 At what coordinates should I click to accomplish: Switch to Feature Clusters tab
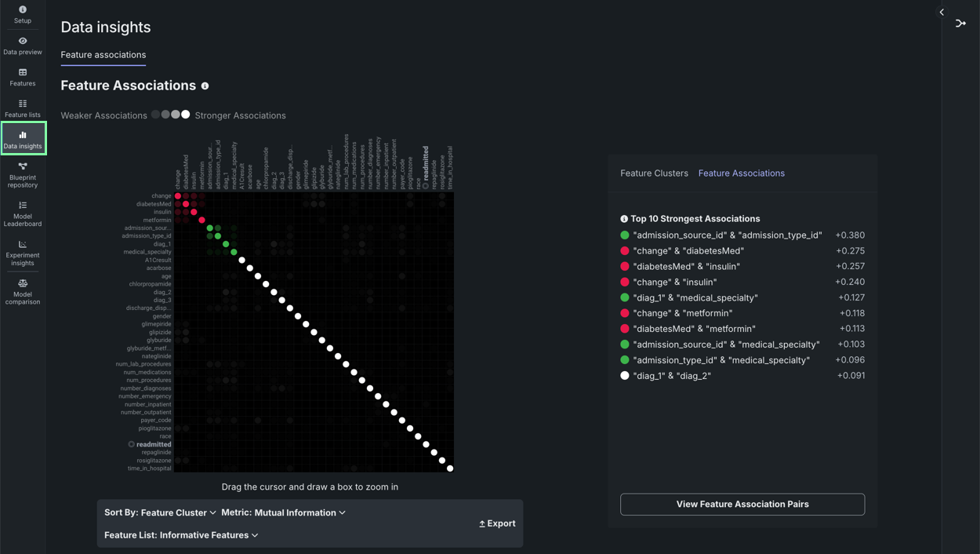tap(654, 173)
